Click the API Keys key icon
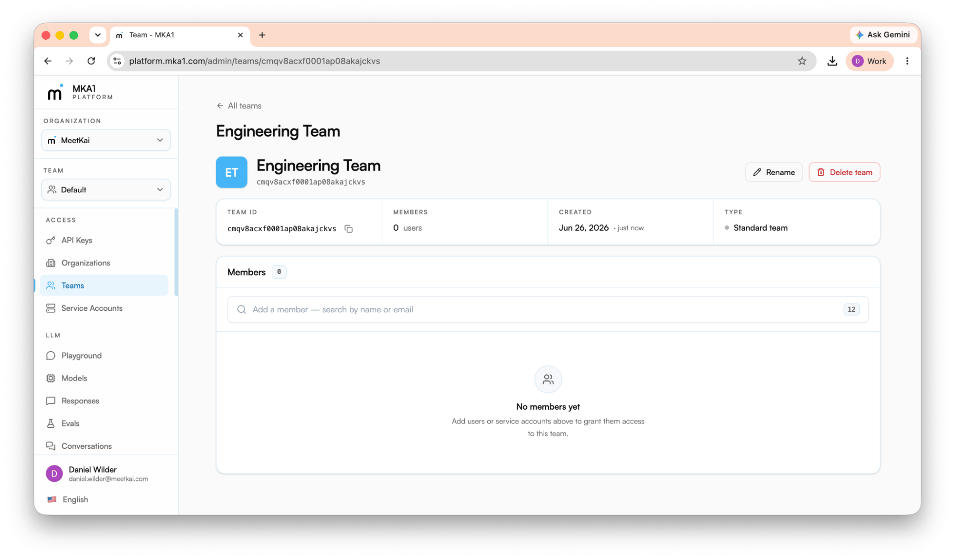The height and width of the screenshot is (560, 955). (x=51, y=240)
